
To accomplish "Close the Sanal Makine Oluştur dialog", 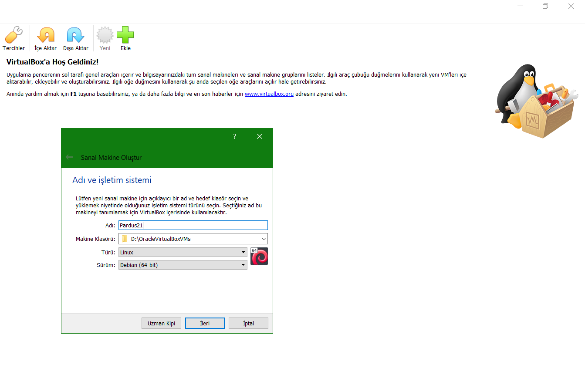I will pyautogui.click(x=260, y=136).
